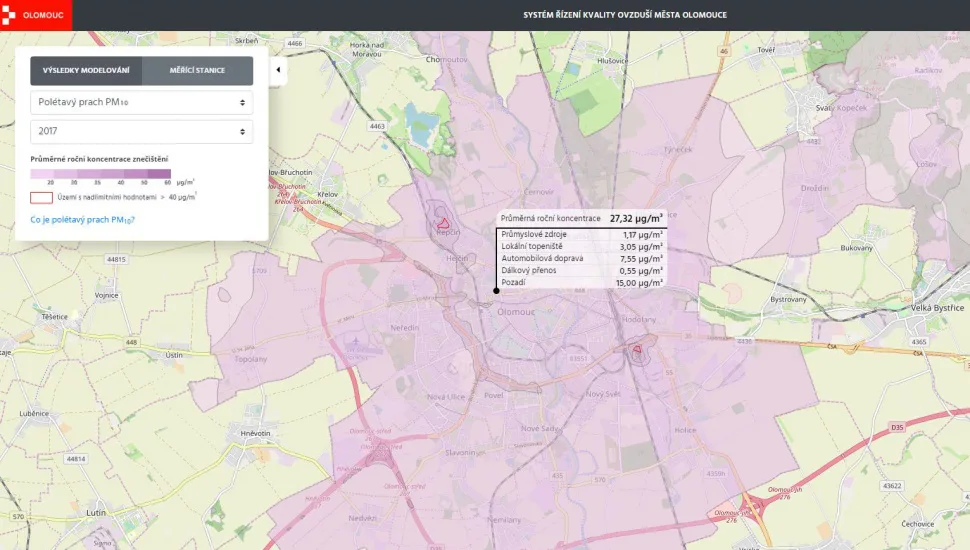This screenshot has height=550, width=970.
Task: Click the Slavonín label on the map
Action: (x=460, y=452)
